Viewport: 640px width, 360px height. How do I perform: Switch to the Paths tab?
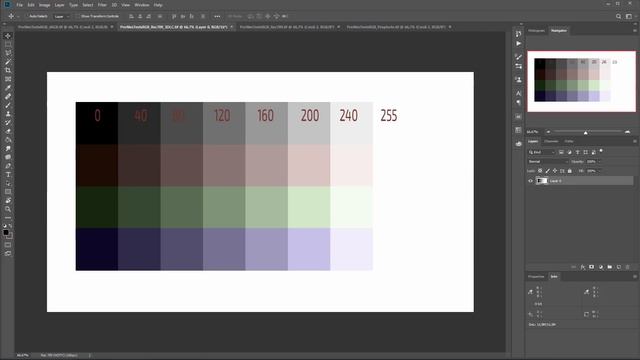[x=569, y=141]
